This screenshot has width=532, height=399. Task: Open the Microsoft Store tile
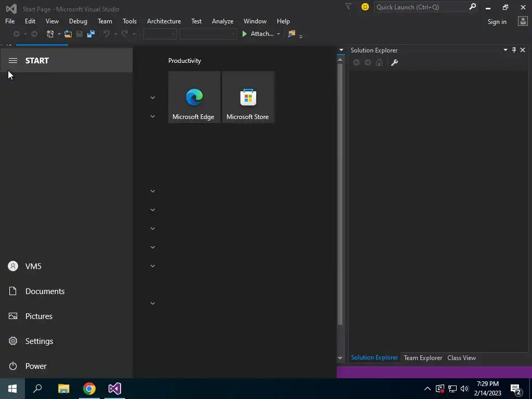click(x=248, y=97)
